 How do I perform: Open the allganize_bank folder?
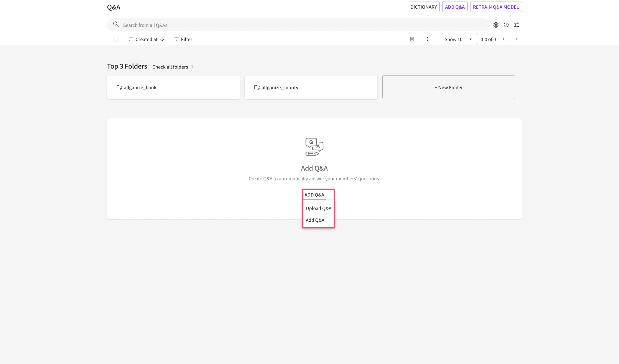pos(173,87)
